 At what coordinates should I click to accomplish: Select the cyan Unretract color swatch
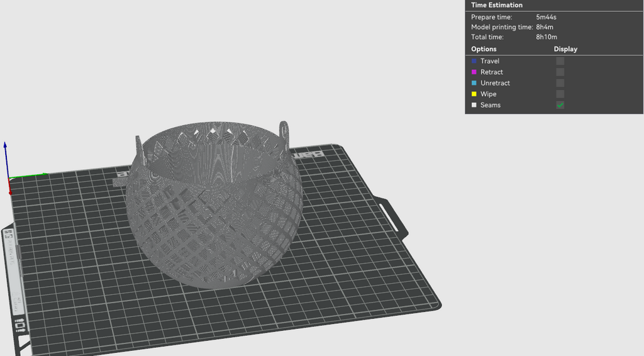tap(474, 83)
